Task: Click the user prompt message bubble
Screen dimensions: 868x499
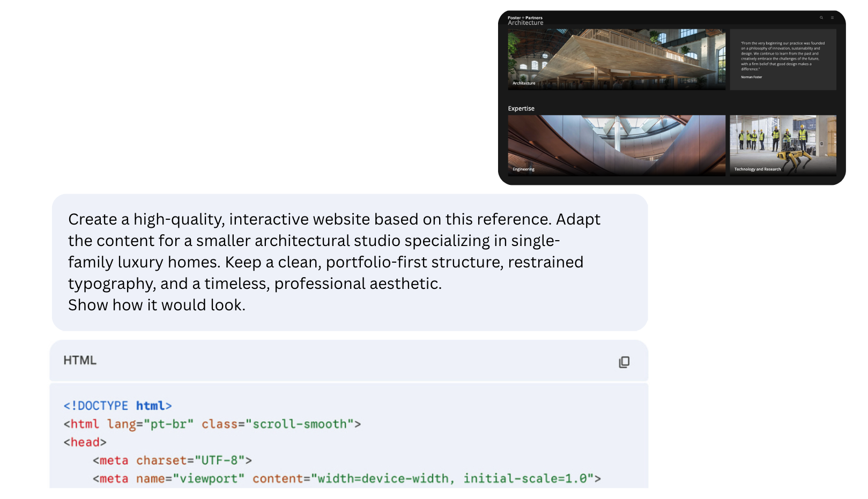Action: click(x=350, y=262)
